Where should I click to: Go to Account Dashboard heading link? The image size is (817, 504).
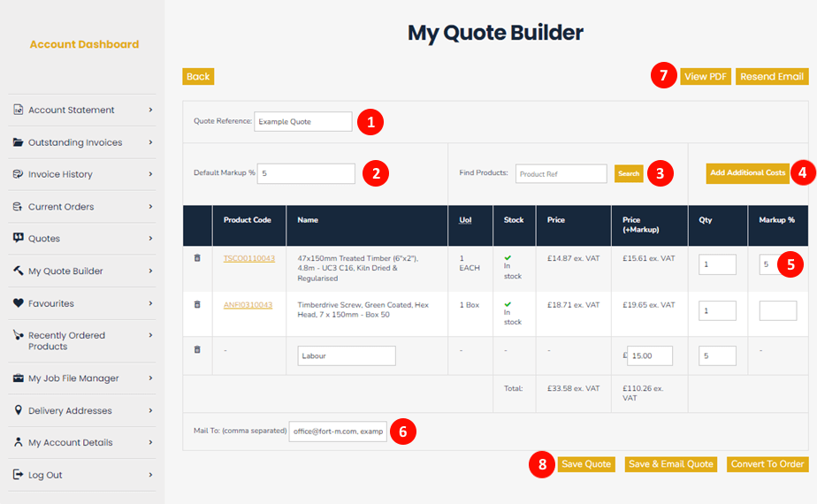84,44
